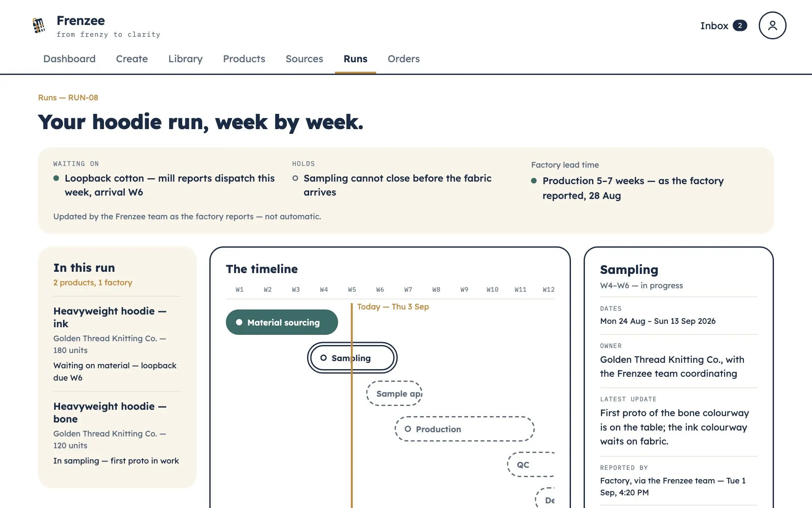Click the Frenzee logo icon
Screen dimensions: 812x508
[38, 25]
